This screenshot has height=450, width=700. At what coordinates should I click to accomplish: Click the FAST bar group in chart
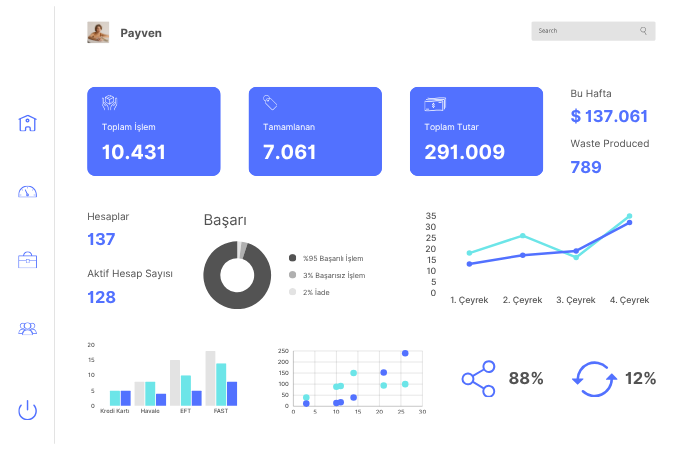click(x=221, y=378)
